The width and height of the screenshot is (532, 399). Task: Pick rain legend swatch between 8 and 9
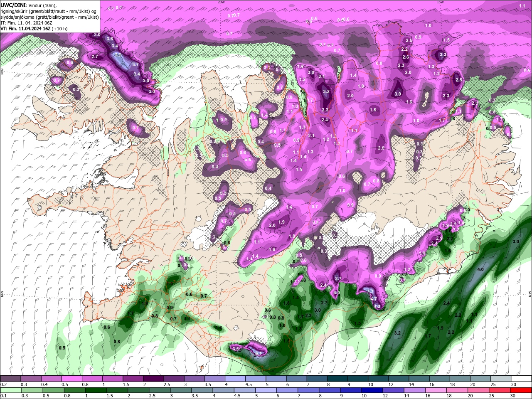pos(330,390)
